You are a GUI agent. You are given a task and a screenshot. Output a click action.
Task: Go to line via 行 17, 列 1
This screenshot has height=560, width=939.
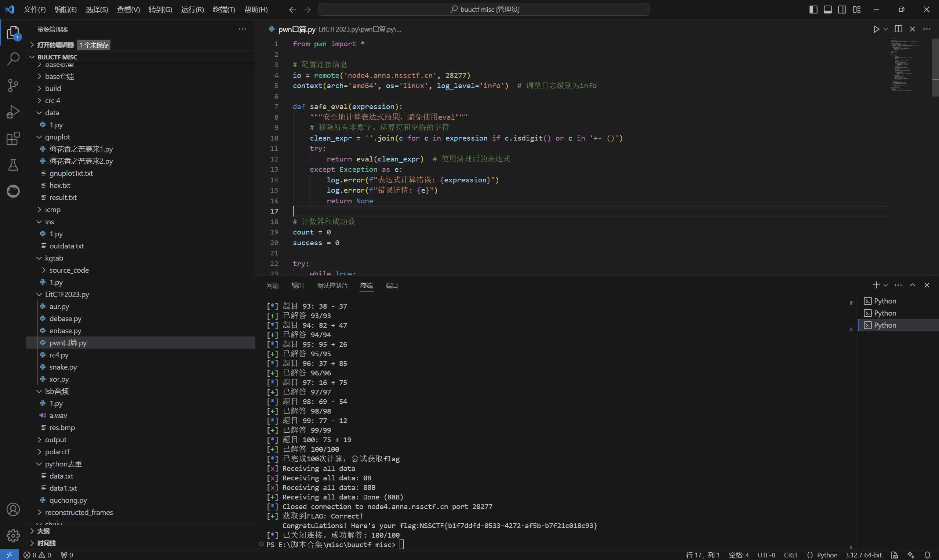[703, 555]
